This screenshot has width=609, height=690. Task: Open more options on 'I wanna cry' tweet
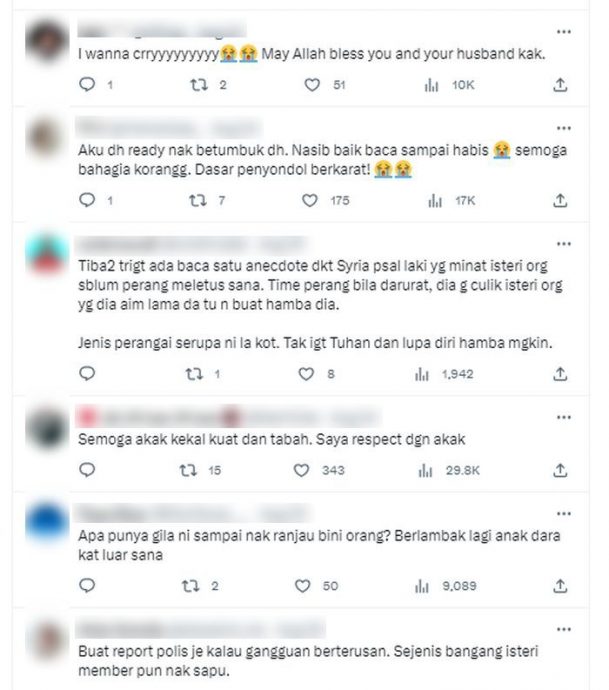[563, 32]
